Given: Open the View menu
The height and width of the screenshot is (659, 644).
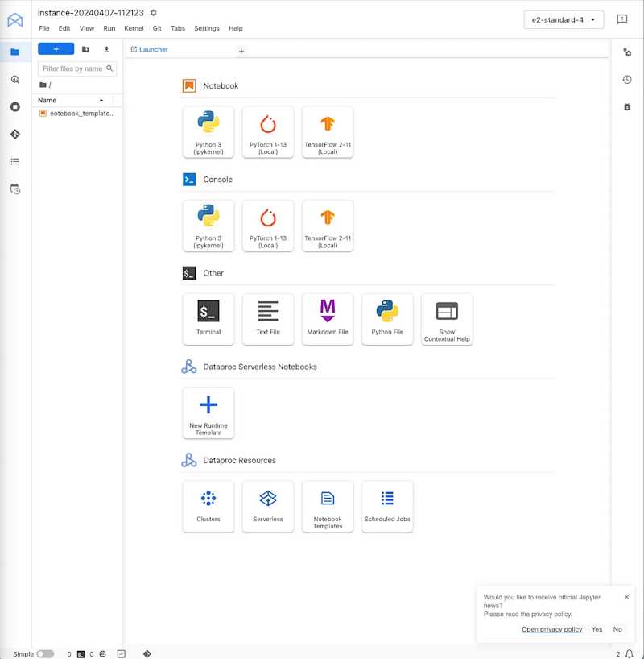Looking at the screenshot, I should click(x=87, y=28).
